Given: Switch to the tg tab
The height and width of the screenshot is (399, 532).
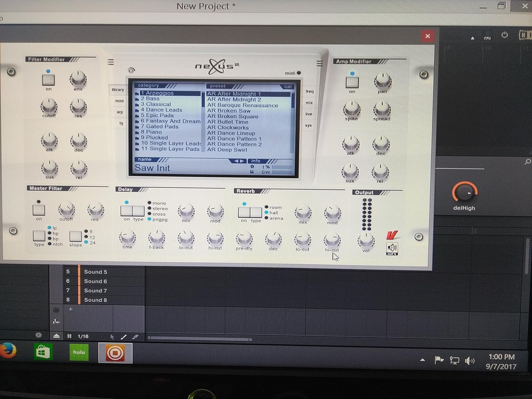Looking at the screenshot, I should click(121, 123).
